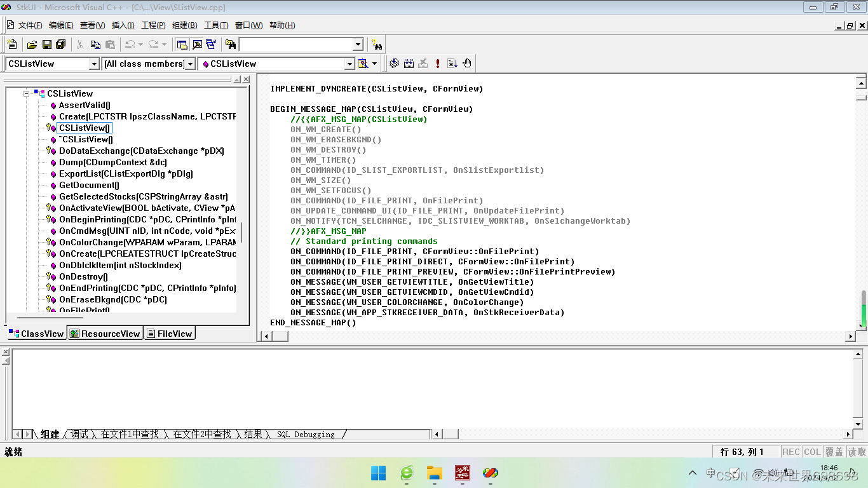Click the Cut scissors icon

(x=80, y=44)
